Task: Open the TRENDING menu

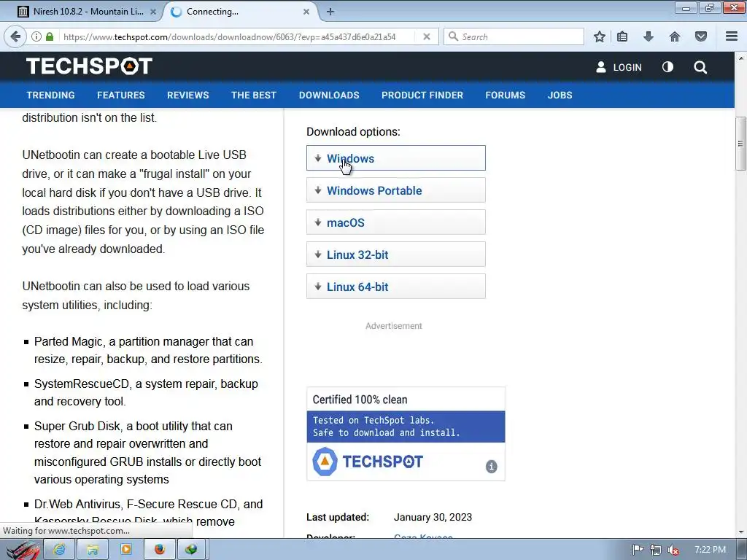Action: coord(50,96)
